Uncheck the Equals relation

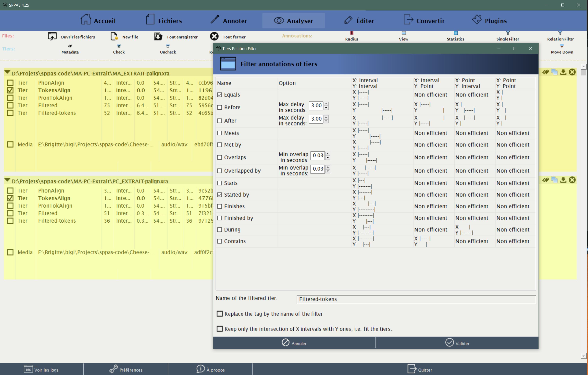219,95
